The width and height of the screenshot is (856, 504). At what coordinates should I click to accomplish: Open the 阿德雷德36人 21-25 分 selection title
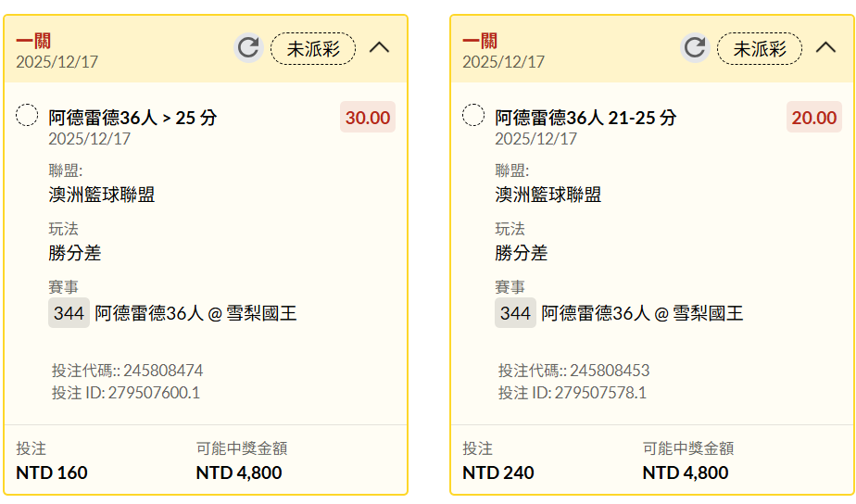[x=585, y=118]
